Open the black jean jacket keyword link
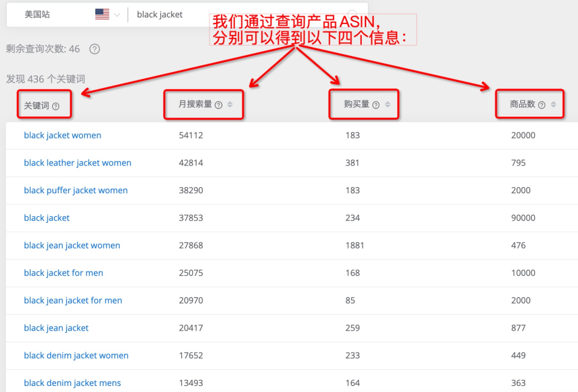Screen dimensions: 578x392 (x=56, y=328)
